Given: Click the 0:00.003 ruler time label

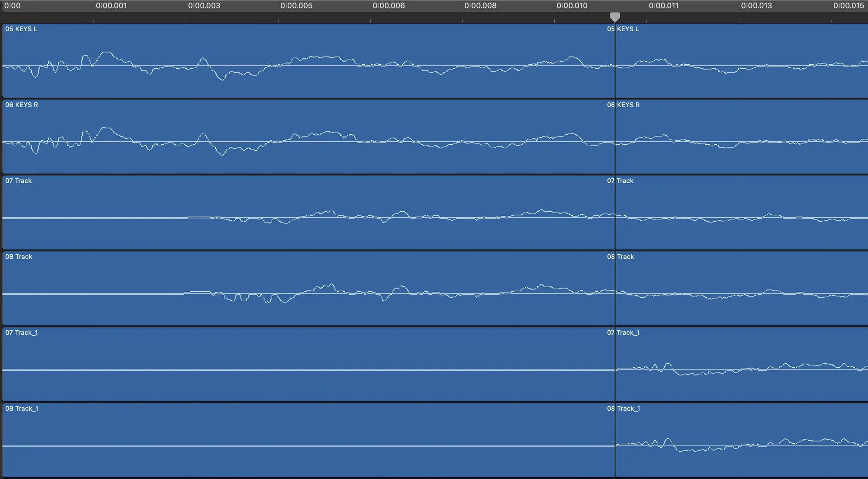Looking at the screenshot, I should 204,6.
